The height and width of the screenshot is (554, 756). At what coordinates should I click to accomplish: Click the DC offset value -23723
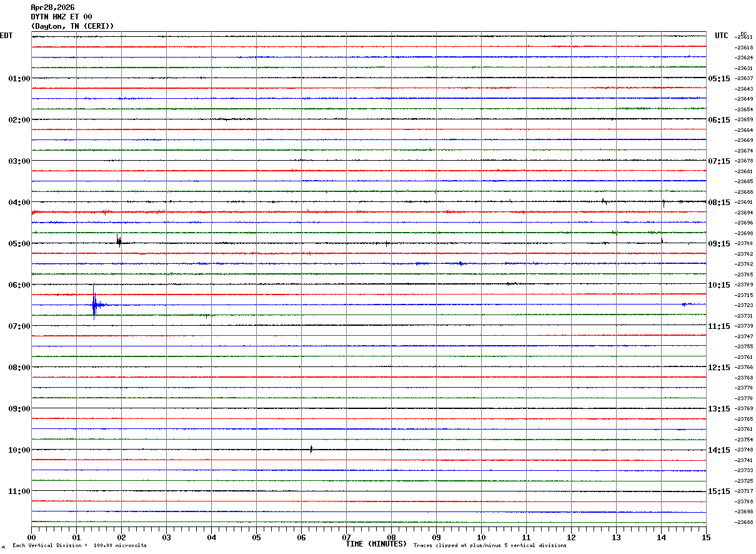(x=744, y=306)
